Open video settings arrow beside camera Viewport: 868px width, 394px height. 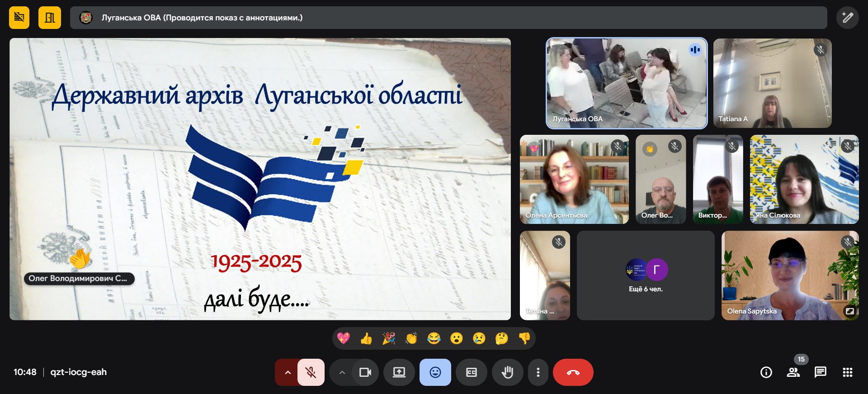click(342, 372)
